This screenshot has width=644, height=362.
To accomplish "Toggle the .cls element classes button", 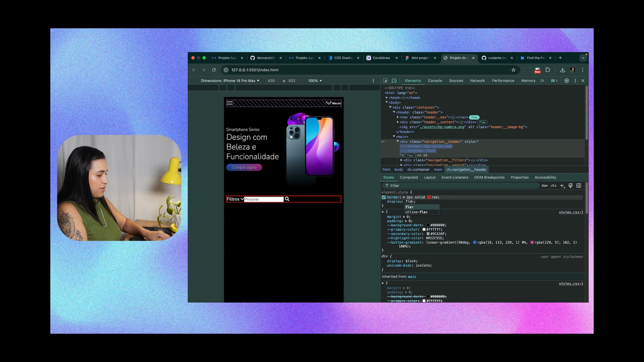I will (553, 186).
